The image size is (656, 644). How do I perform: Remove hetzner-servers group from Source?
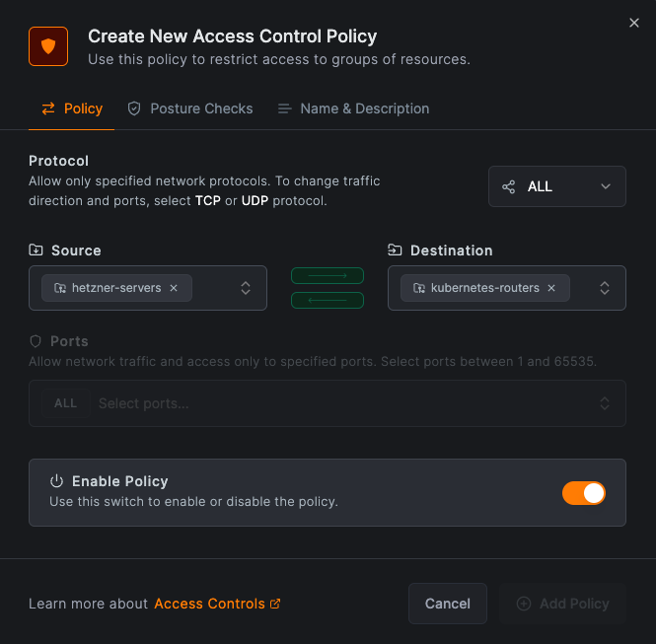pyautogui.click(x=174, y=288)
